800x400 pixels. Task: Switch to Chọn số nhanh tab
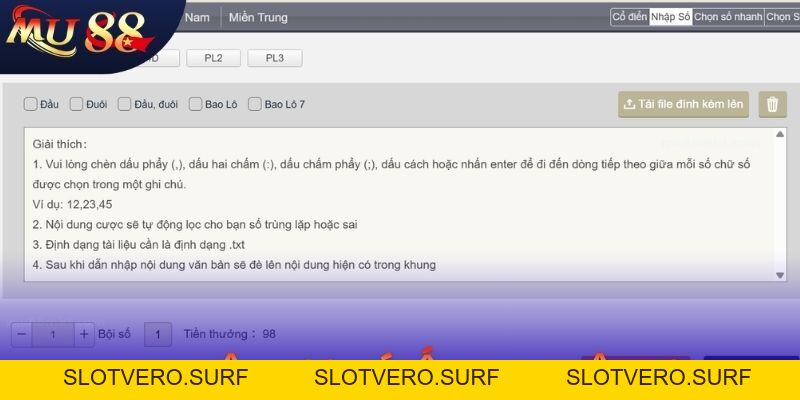coord(728,17)
